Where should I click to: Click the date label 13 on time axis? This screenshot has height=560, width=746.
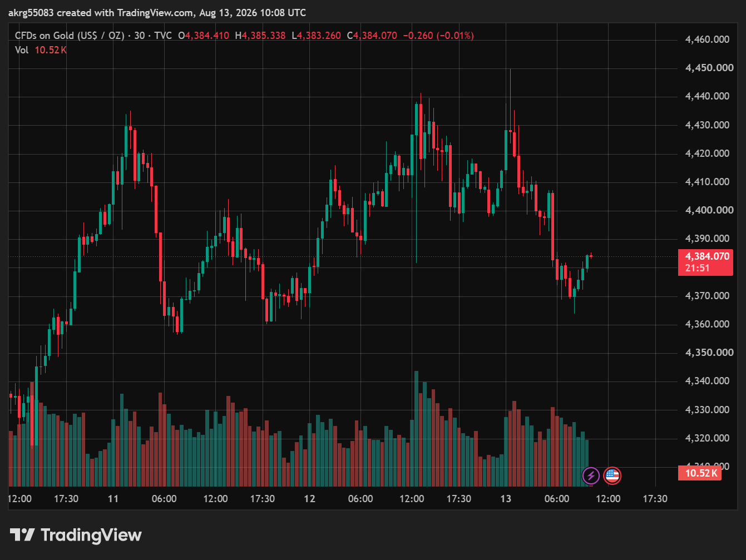click(506, 499)
